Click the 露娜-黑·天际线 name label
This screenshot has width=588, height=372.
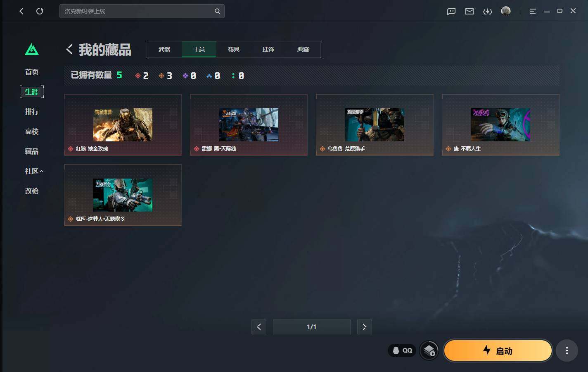coord(219,149)
